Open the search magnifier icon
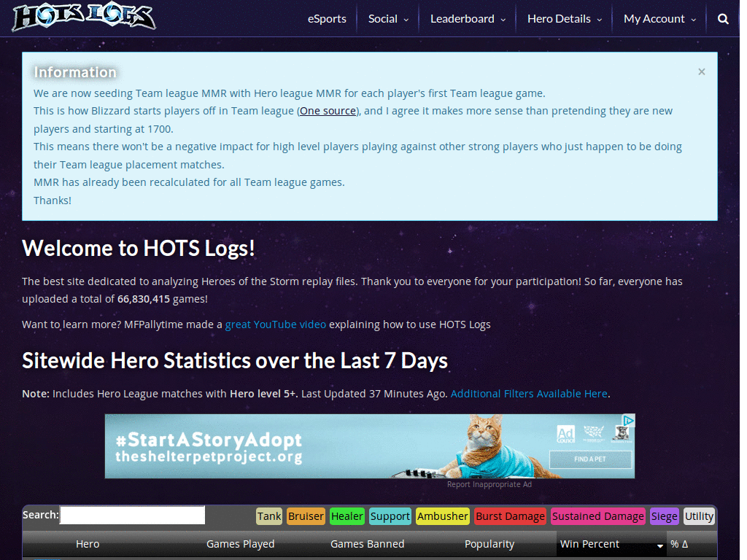This screenshot has height=560, width=747. coord(723,19)
